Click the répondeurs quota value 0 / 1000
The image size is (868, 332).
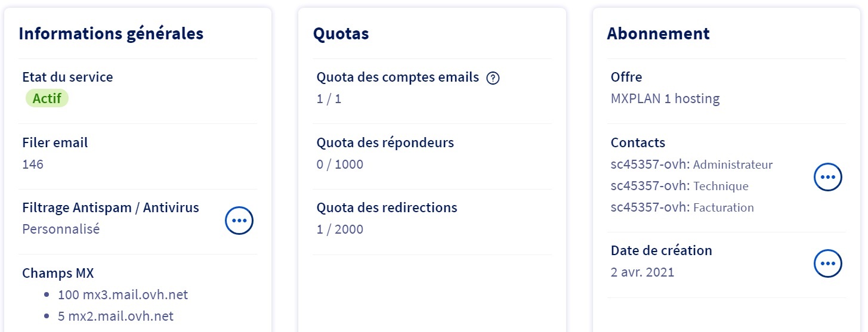(339, 164)
